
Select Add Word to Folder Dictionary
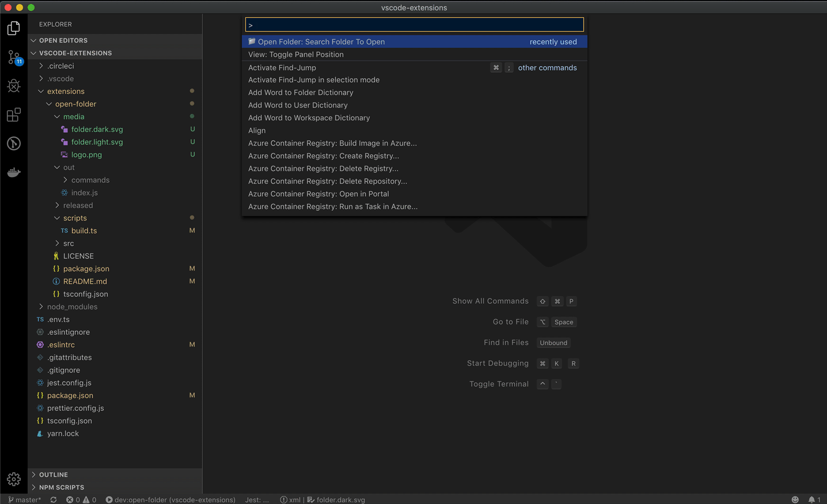click(415, 93)
